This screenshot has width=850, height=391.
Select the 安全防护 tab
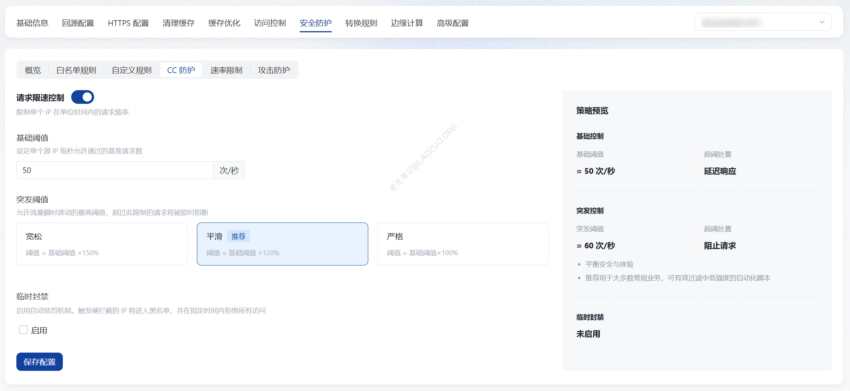pyautogui.click(x=315, y=23)
